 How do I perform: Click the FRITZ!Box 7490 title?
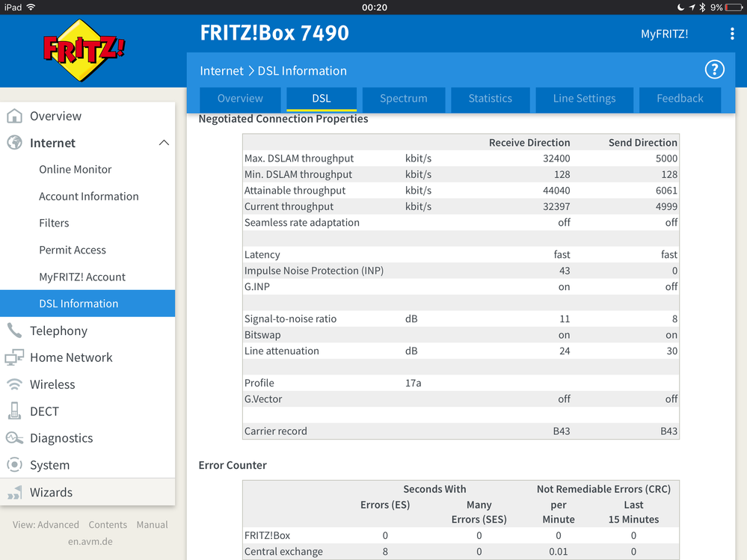pos(274,33)
